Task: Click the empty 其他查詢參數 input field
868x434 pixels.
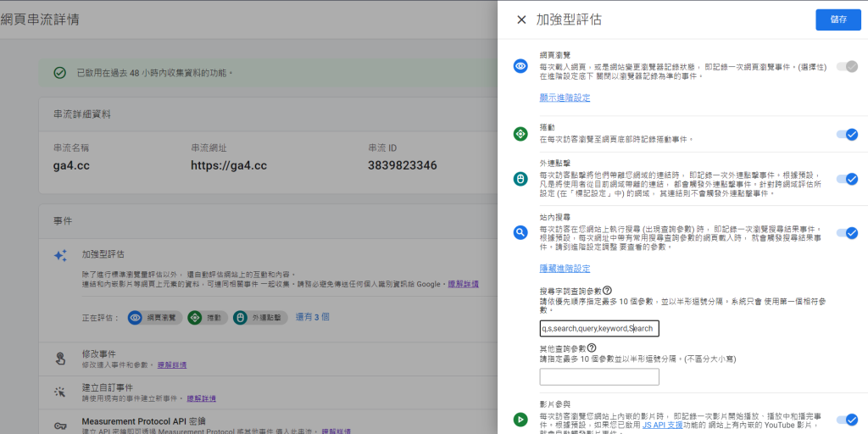Action: coord(599,376)
